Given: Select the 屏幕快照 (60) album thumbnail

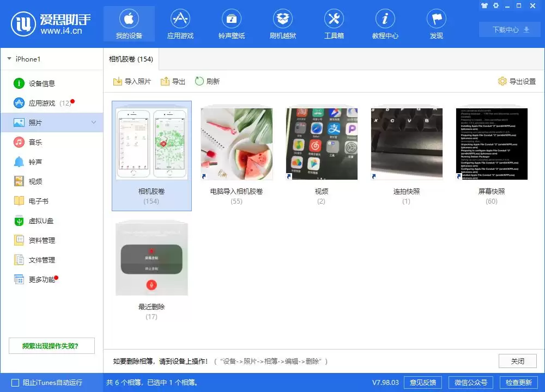Looking at the screenshot, I should coord(492,144).
